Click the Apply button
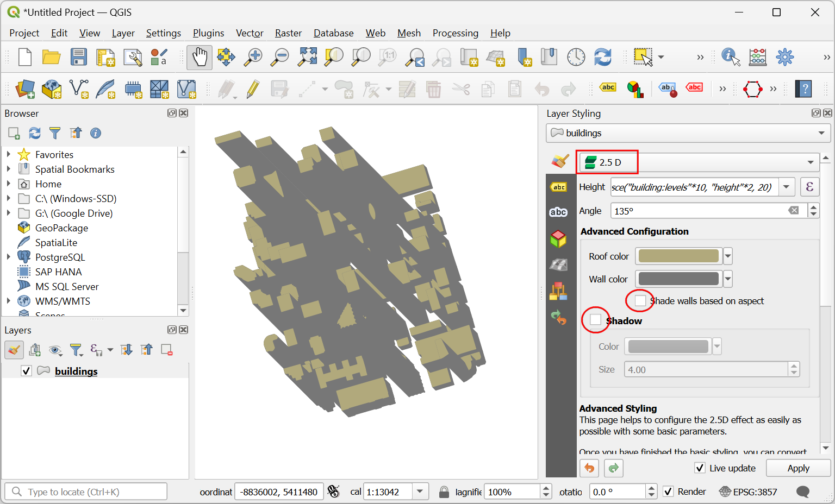Image resolution: width=835 pixels, height=504 pixels. [x=798, y=468]
